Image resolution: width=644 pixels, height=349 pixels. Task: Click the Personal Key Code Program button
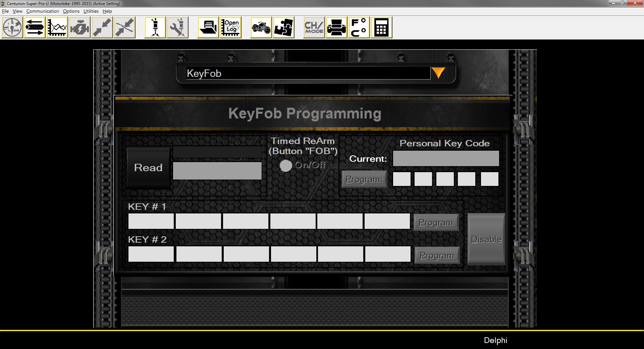pos(364,179)
